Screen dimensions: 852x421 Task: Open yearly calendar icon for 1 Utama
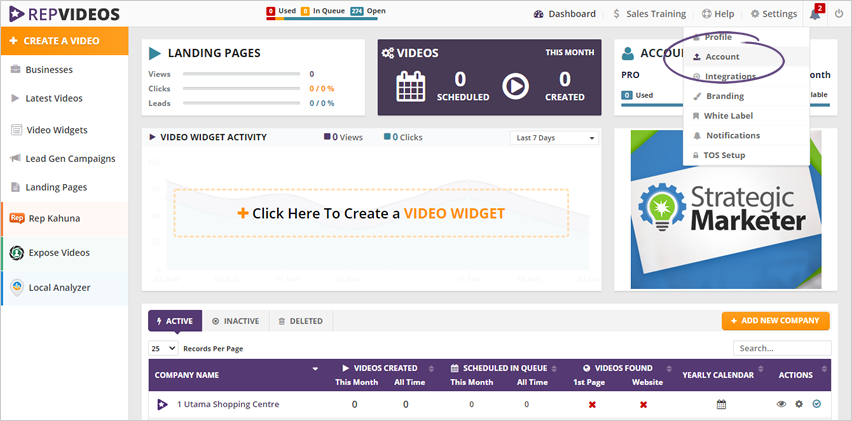pyautogui.click(x=721, y=404)
